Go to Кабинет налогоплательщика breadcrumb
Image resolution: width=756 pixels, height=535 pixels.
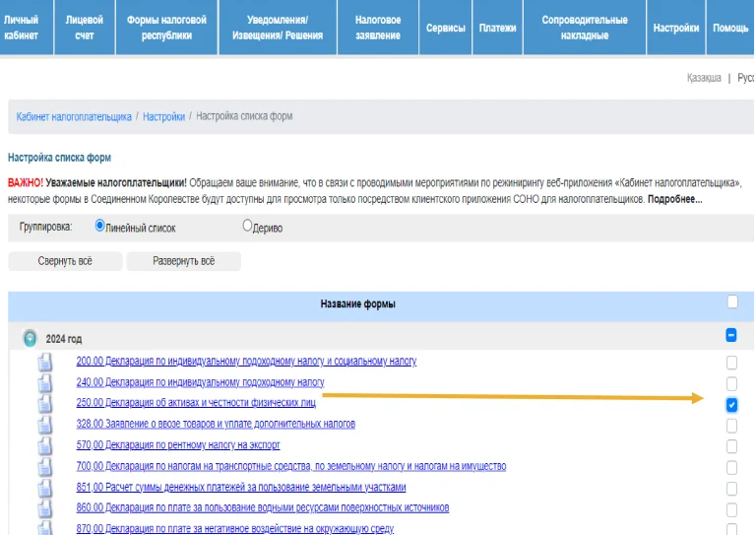[74, 116]
